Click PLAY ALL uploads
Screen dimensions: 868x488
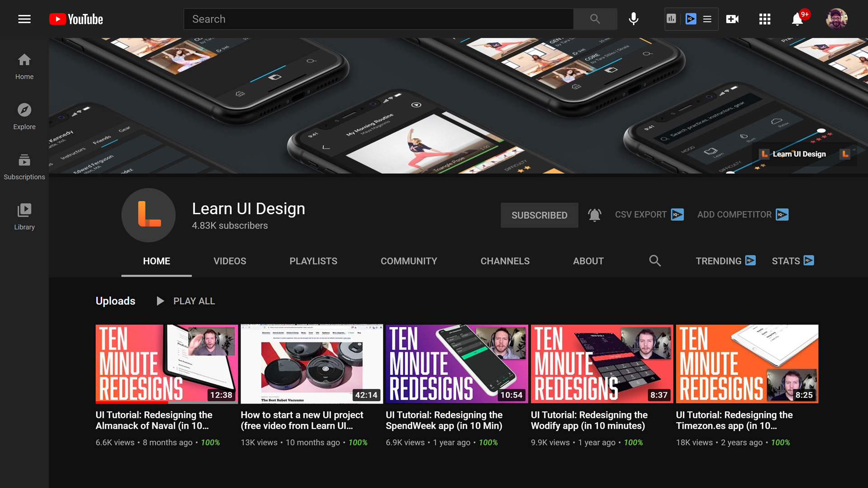tap(185, 301)
